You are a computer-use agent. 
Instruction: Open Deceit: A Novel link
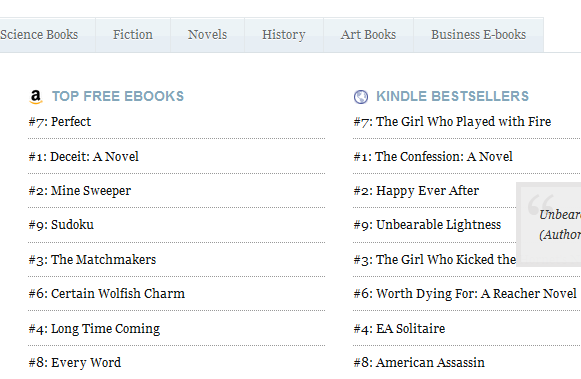click(x=83, y=156)
